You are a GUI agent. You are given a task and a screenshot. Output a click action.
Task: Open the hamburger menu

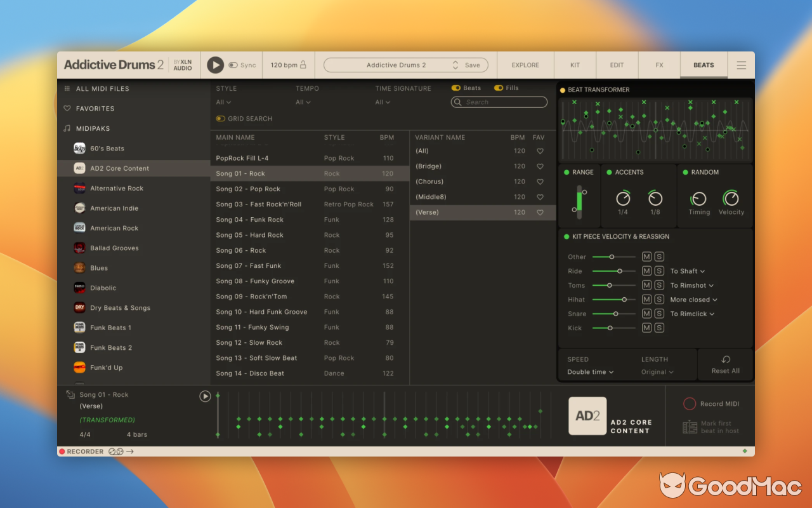[x=741, y=64]
